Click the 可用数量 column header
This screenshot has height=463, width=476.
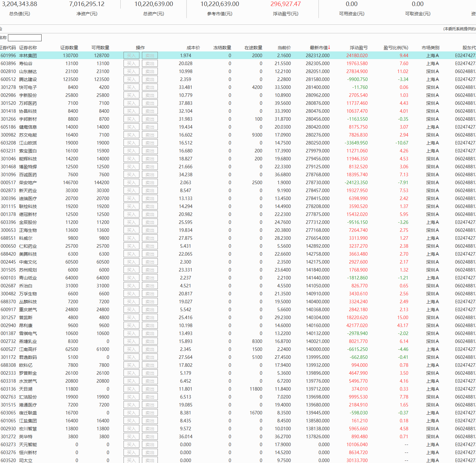tap(100, 48)
